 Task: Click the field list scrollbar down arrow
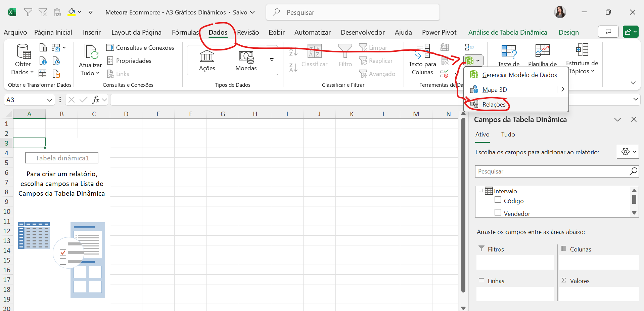click(634, 212)
